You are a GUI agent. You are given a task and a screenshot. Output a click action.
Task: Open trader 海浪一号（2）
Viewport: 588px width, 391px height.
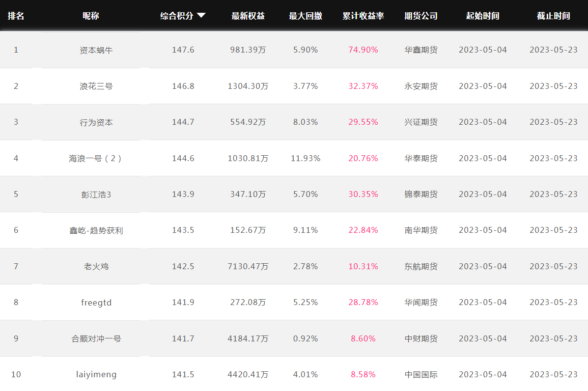tap(96, 158)
